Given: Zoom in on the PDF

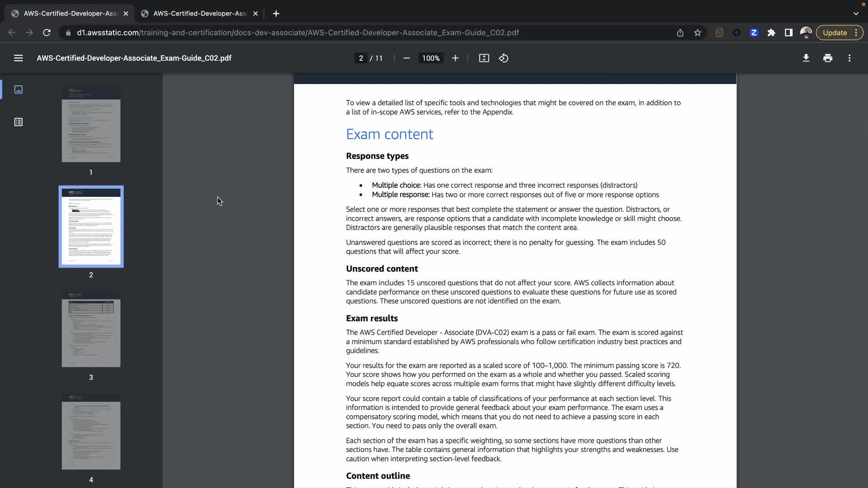Looking at the screenshot, I should point(455,58).
